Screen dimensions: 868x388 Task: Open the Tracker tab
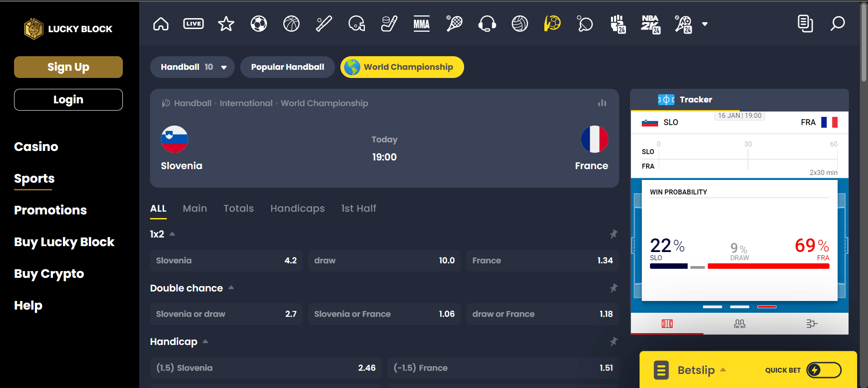coord(685,100)
